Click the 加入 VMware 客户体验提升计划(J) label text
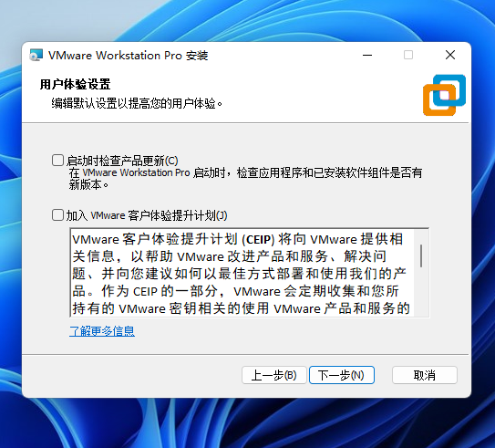Viewport: 495px width, 448px height. 147,215
